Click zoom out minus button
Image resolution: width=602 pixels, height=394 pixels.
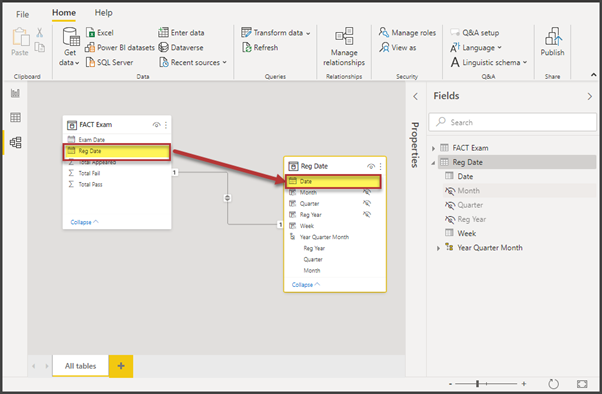point(450,384)
